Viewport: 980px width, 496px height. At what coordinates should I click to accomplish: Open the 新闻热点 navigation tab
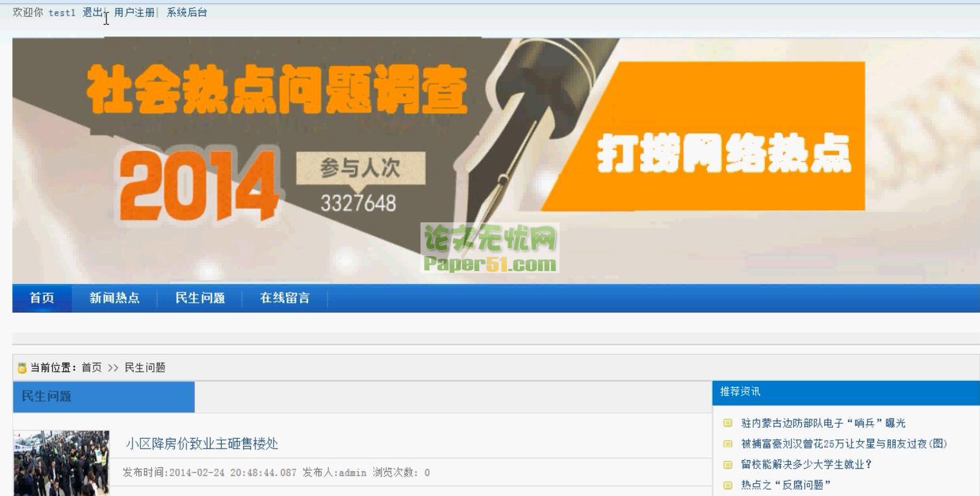[x=114, y=298]
